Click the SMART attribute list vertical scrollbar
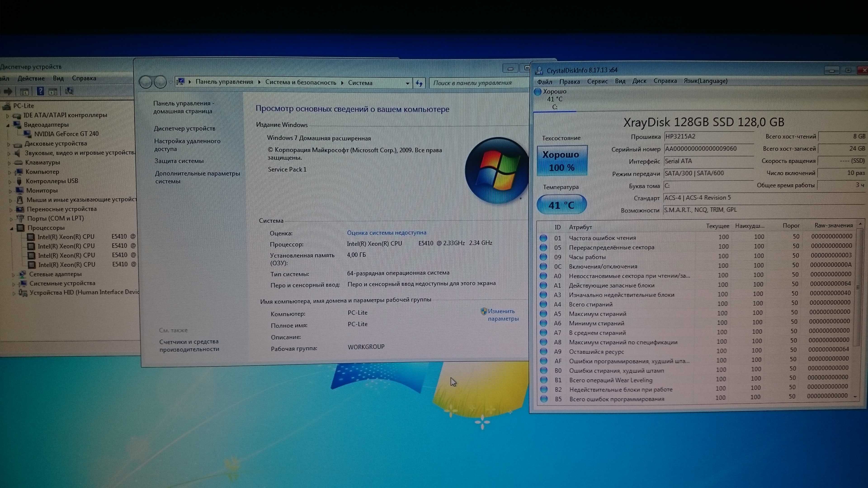The width and height of the screenshot is (868, 488). pos(858,310)
